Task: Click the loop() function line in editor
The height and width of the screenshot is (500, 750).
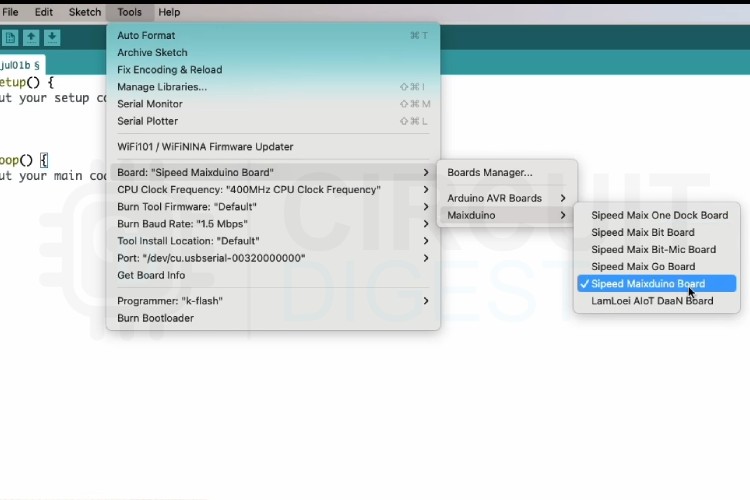Action: pyautogui.click(x=24, y=160)
